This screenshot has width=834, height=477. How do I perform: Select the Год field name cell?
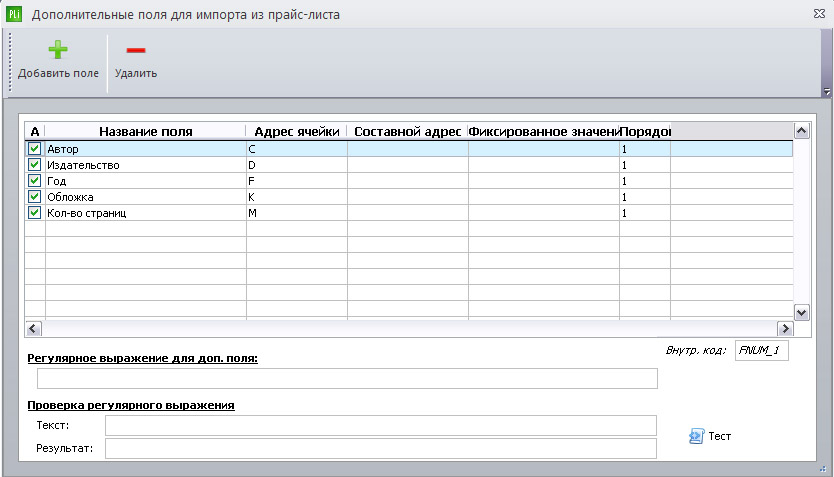pyautogui.click(x=146, y=181)
